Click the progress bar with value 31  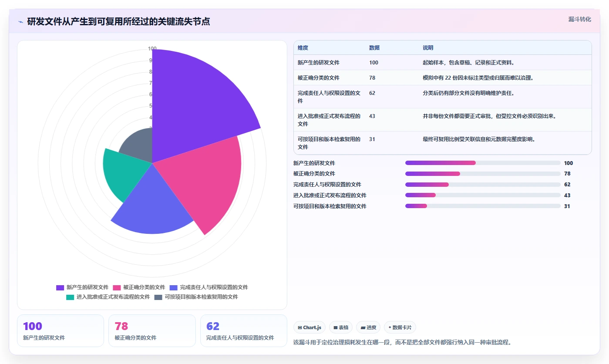click(483, 206)
